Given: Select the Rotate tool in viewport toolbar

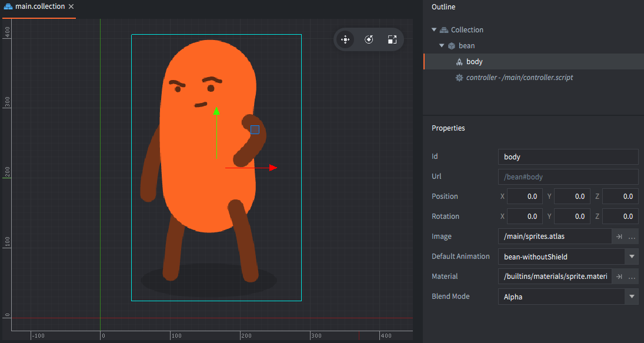Looking at the screenshot, I should 369,39.
